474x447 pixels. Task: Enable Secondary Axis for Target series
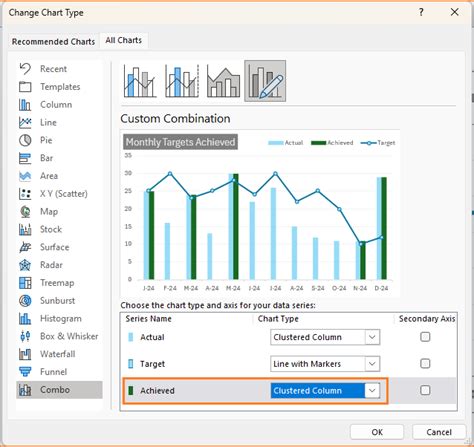point(425,363)
